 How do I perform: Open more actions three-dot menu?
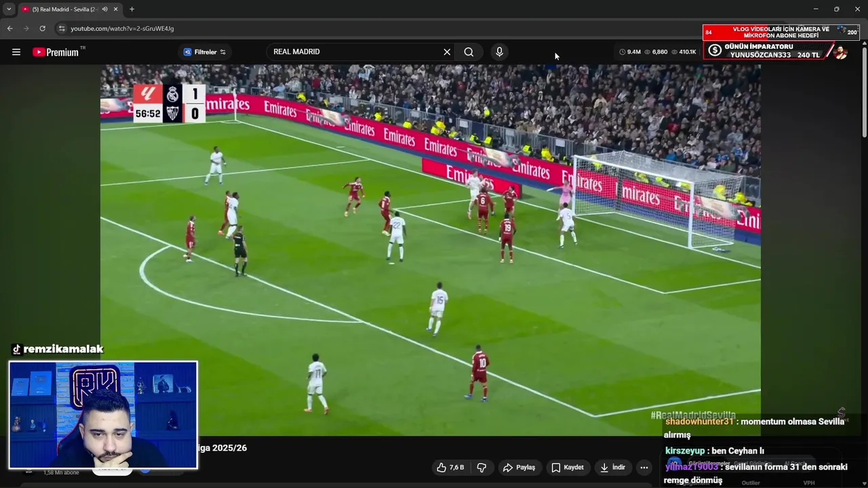coord(644,468)
